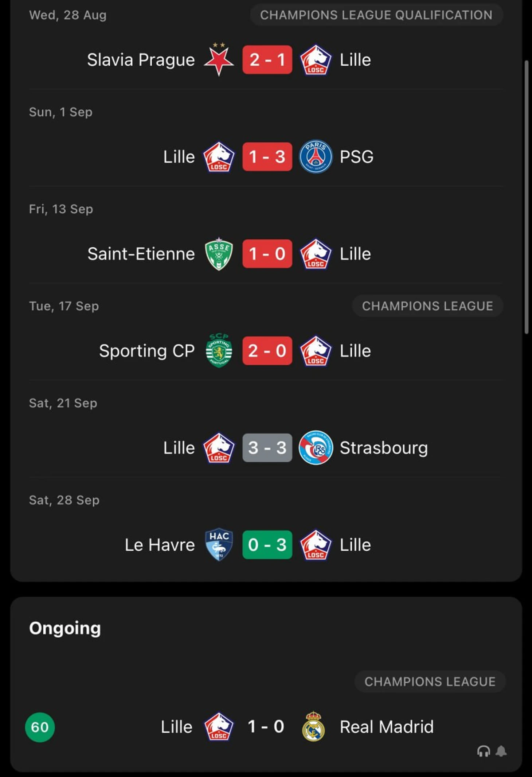Click the PSG club crest
The height and width of the screenshot is (777, 532).
(x=316, y=156)
